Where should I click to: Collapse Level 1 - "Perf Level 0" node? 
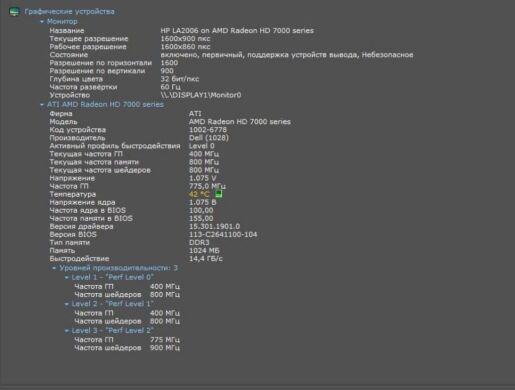(x=67, y=277)
